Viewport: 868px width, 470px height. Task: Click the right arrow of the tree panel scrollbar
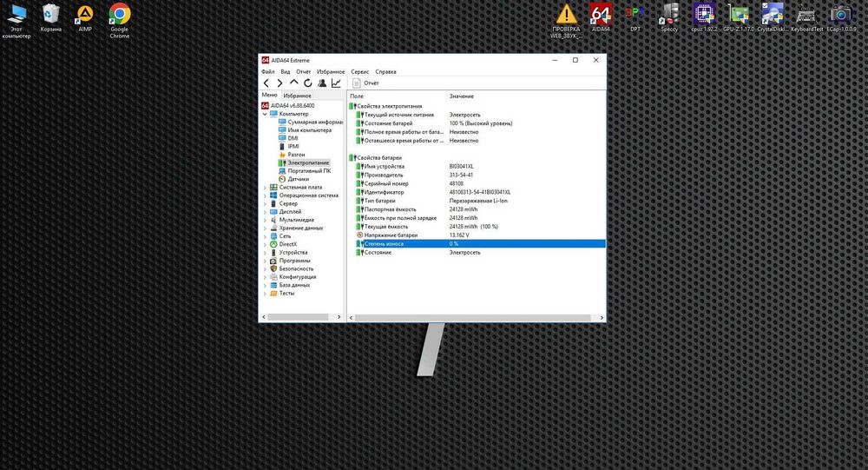point(339,317)
